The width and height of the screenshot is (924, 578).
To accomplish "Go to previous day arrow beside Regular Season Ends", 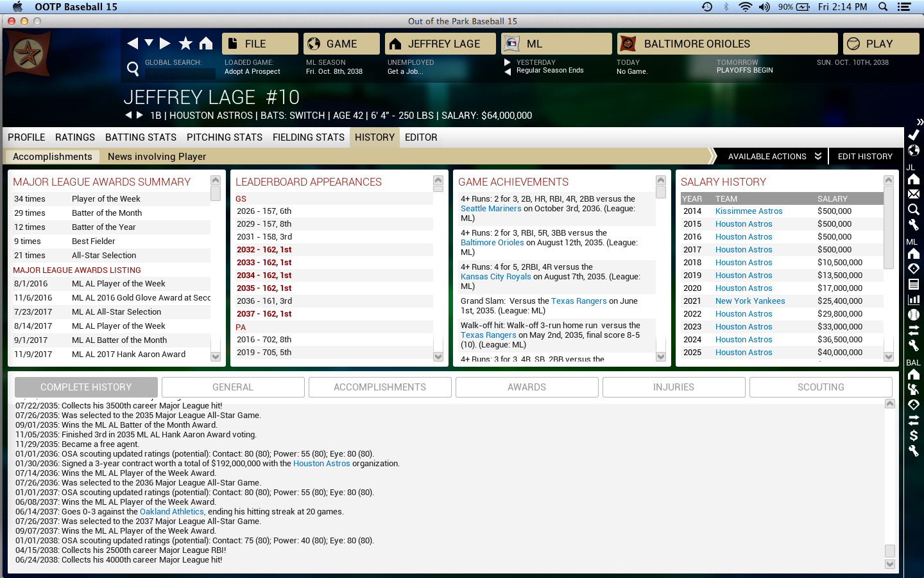I will pos(508,71).
